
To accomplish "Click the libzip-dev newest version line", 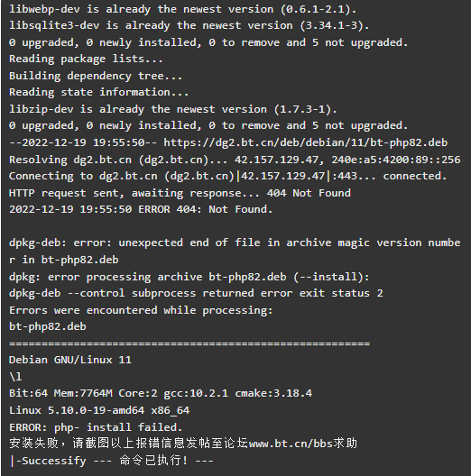I will (x=173, y=109).
